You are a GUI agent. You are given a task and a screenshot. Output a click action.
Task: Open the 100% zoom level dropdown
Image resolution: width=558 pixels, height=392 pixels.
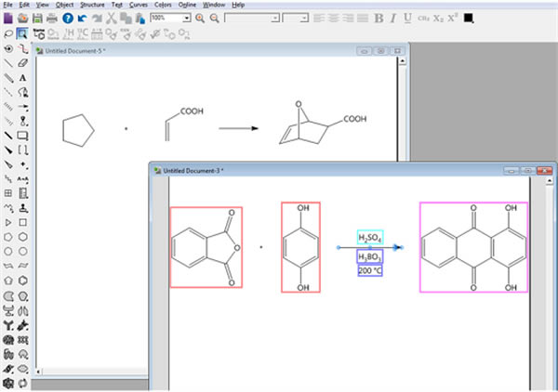[187, 18]
